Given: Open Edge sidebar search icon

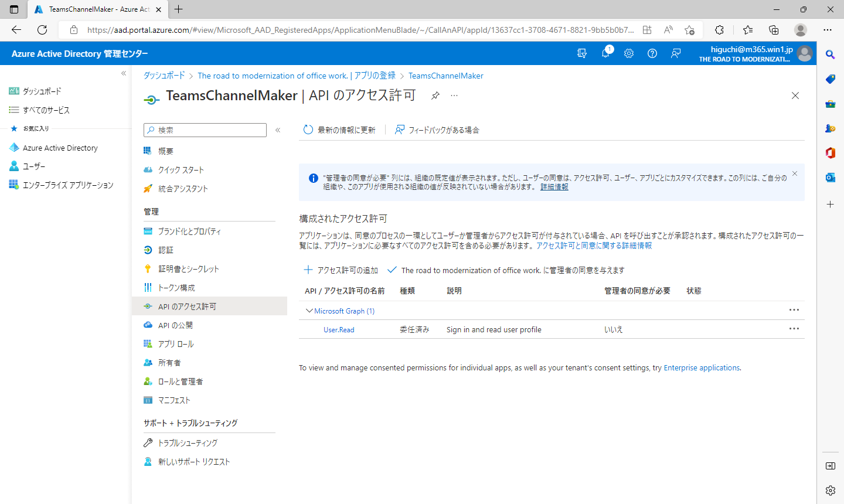Looking at the screenshot, I should (x=831, y=55).
